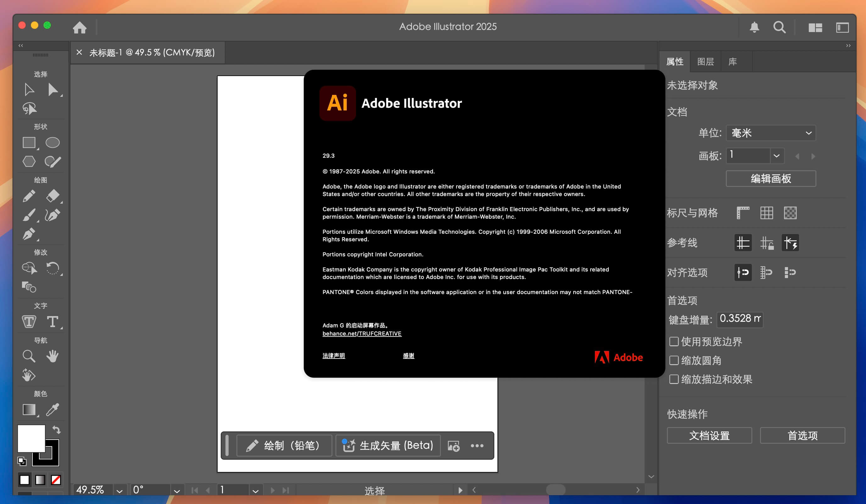Select the Pencil tool
866x504 pixels.
click(29, 196)
